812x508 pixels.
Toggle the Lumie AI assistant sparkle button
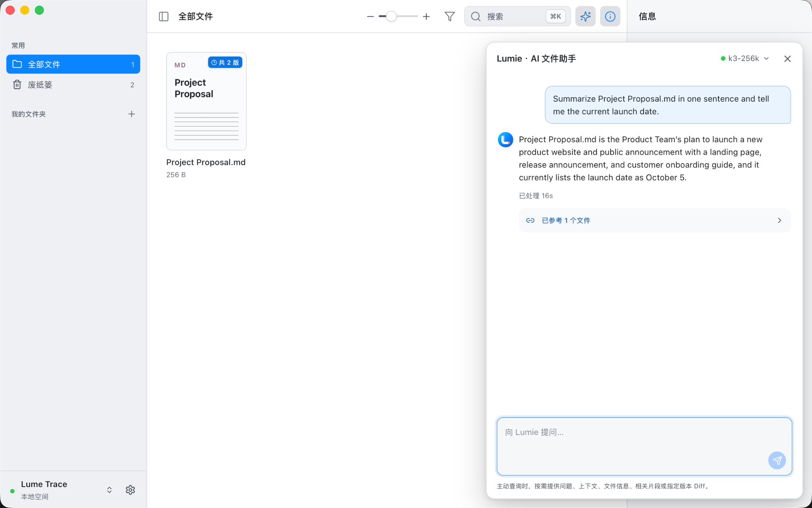(586, 16)
